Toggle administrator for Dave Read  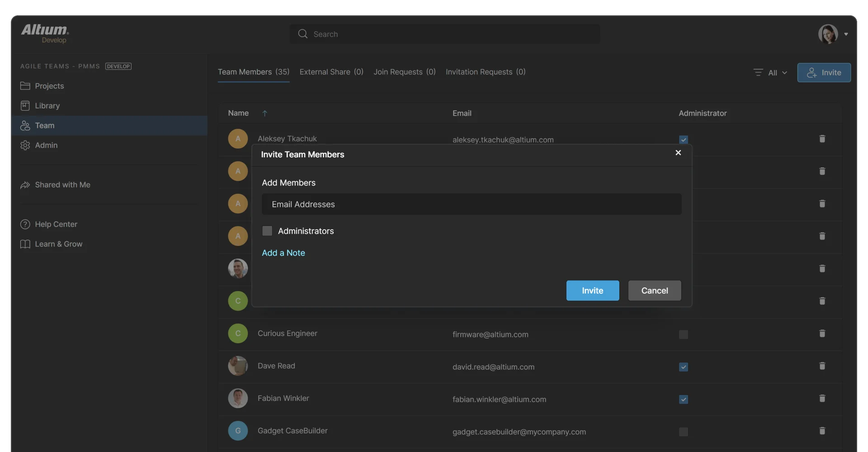tap(684, 367)
